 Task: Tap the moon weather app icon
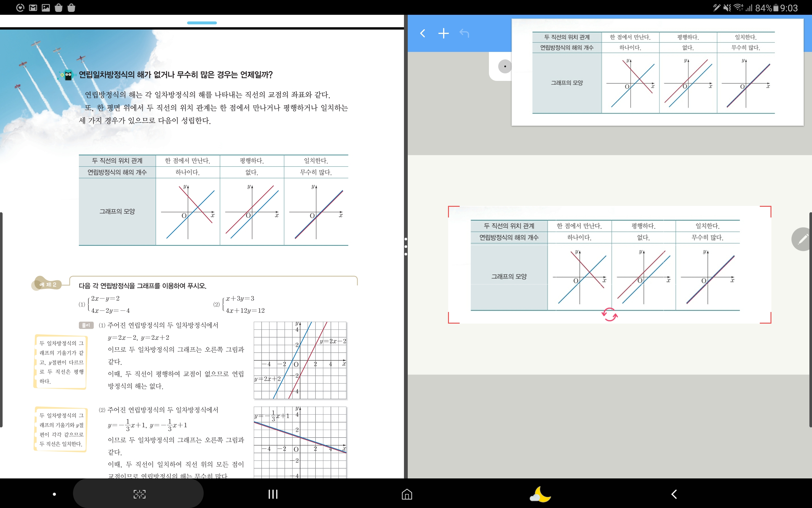[540, 494]
